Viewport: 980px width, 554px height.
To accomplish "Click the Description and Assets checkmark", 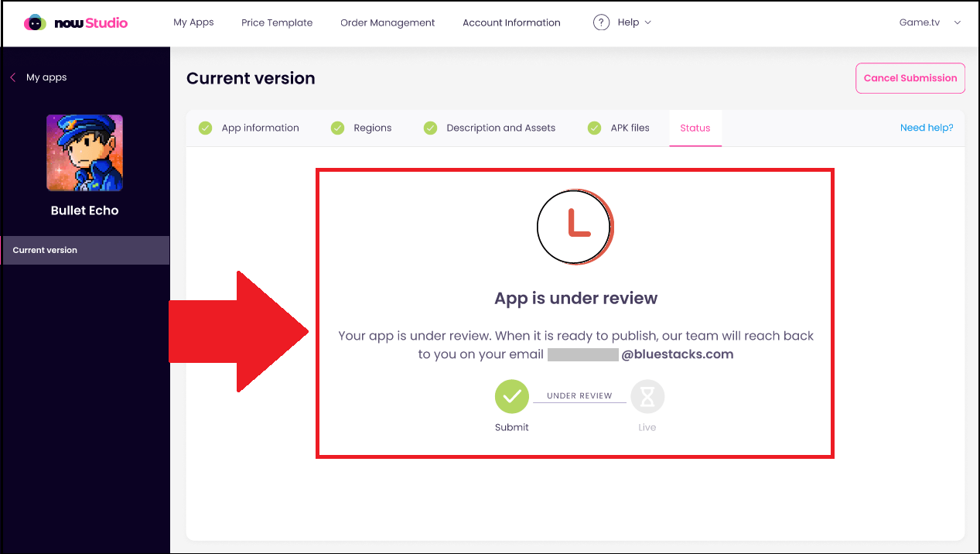I will (430, 128).
